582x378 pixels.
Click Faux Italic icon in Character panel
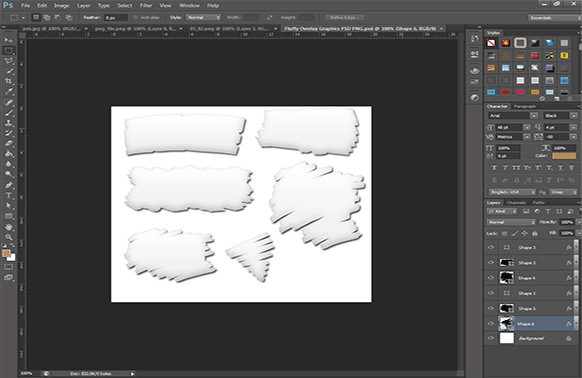505,168
